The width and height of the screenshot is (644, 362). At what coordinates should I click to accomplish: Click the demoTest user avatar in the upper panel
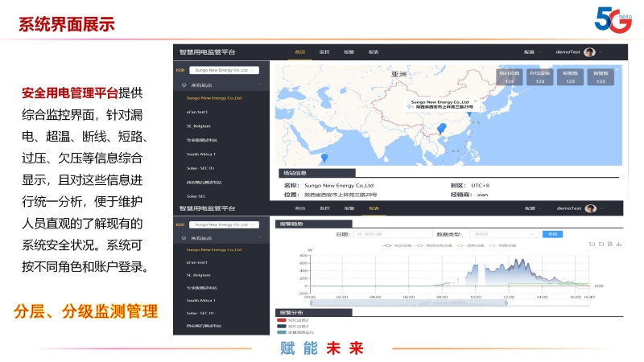point(589,51)
